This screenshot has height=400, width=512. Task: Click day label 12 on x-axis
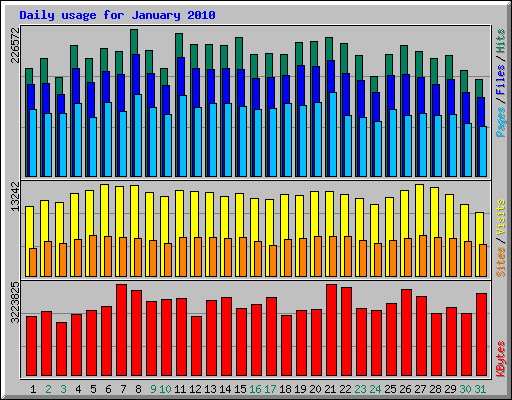(x=195, y=389)
